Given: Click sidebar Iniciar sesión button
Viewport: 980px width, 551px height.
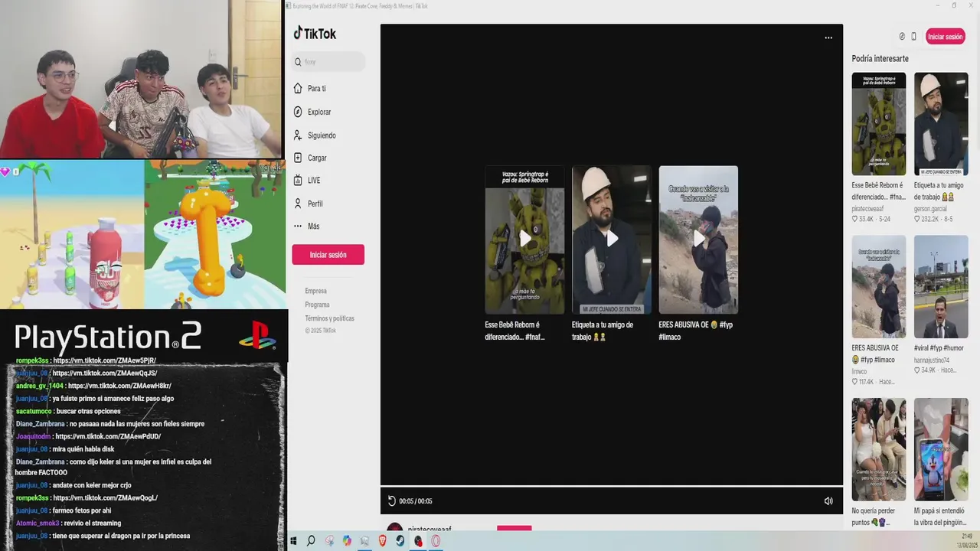Looking at the screenshot, I should click(x=328, y=255).
